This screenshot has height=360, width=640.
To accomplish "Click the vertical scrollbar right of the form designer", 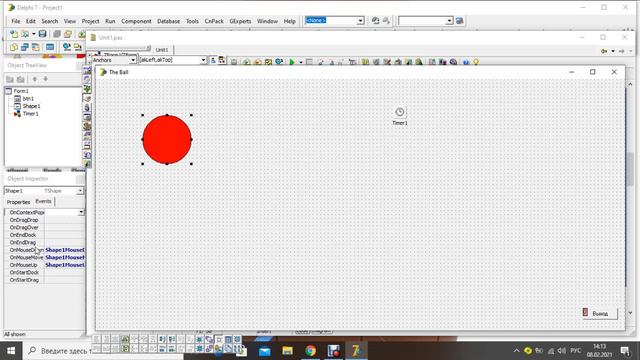I will (x=630, y=199).
